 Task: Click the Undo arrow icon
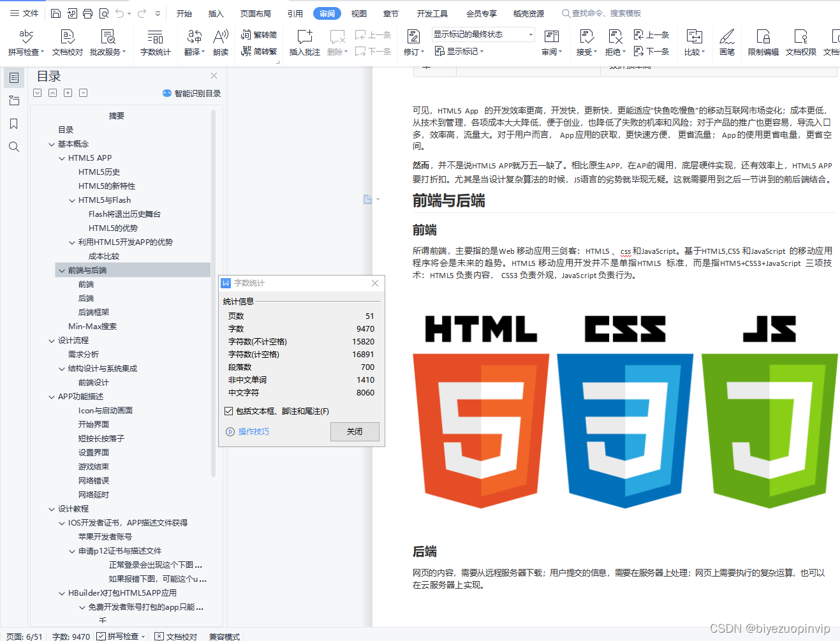(x=119, y=13)
